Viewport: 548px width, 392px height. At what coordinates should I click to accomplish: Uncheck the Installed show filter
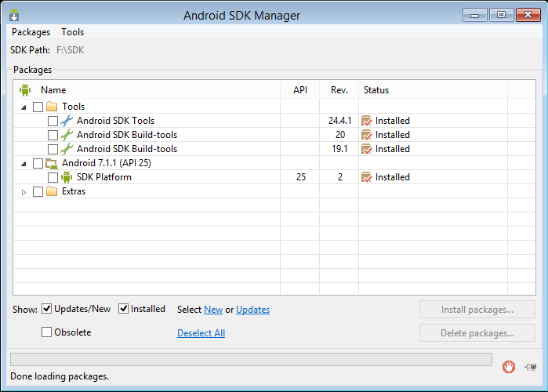[123, 308]
